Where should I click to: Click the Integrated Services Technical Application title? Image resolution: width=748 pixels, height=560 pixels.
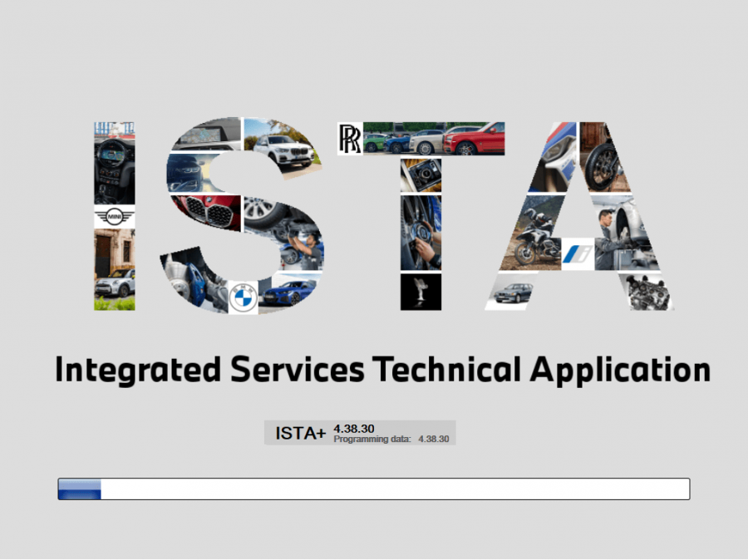point(382,367)
